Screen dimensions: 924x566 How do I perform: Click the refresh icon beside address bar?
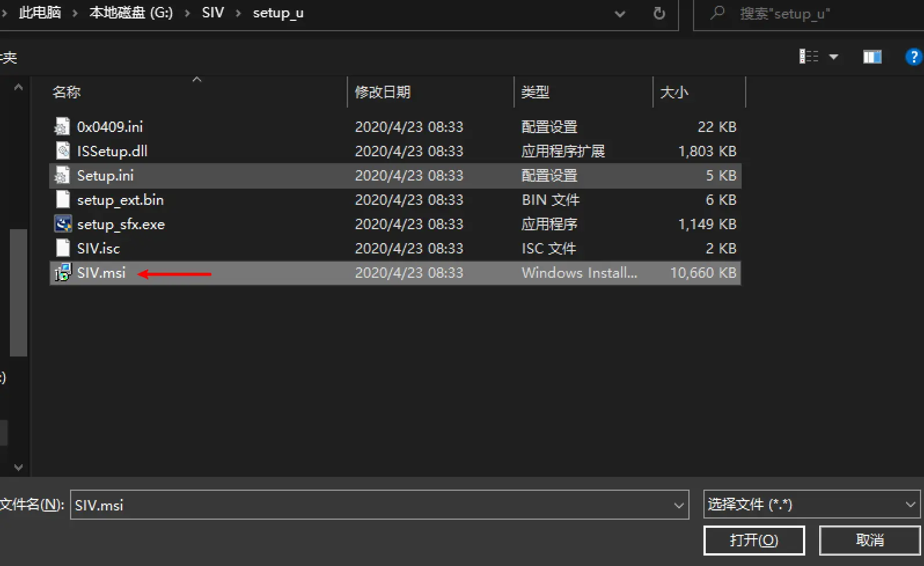pos(659,13)
